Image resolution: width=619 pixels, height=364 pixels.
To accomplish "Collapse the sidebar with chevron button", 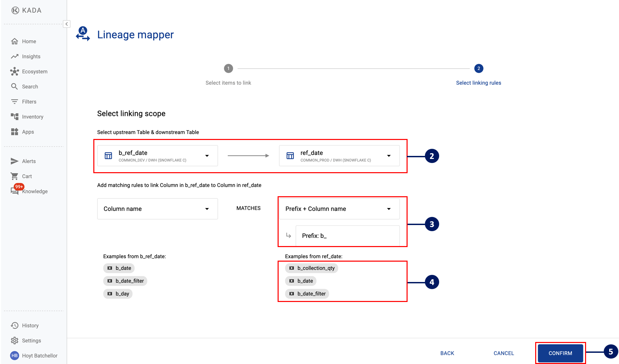I will 67,24.
